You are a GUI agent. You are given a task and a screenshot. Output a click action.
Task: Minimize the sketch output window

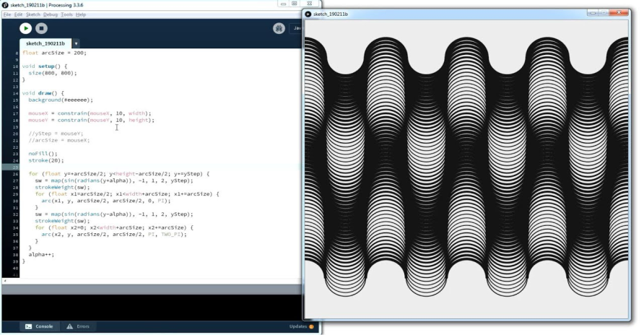[x=593, y=12]
